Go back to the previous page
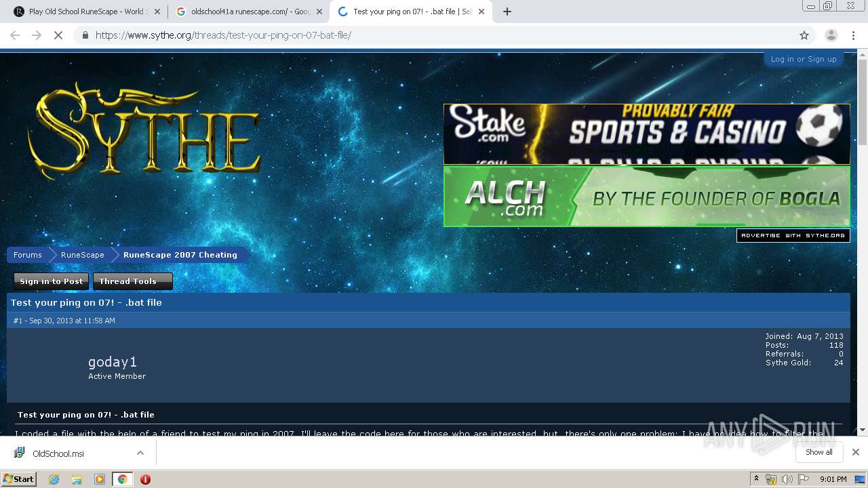This screenshot has width=868, height=488. [15, 35]
